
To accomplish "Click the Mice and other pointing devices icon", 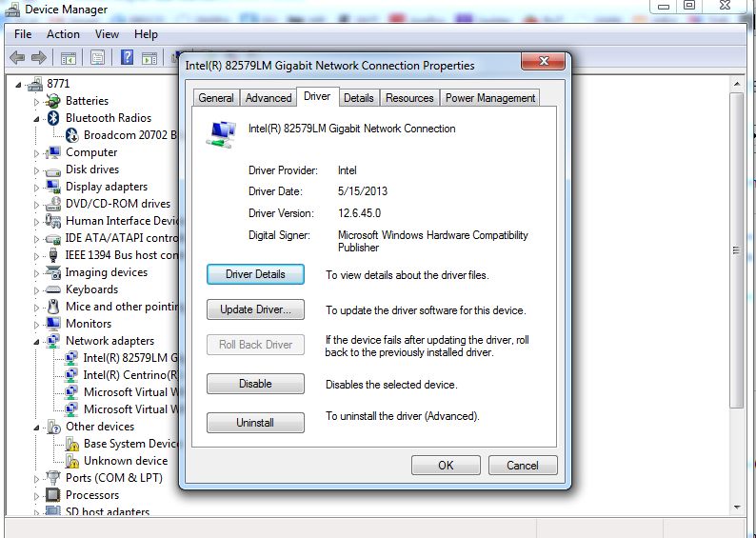I will coord(53,307).
